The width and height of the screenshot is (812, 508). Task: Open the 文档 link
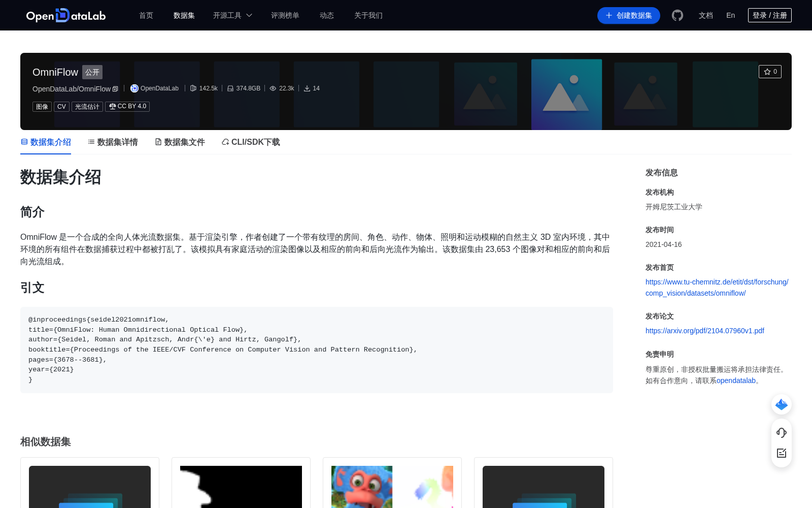tap(706, 15)
